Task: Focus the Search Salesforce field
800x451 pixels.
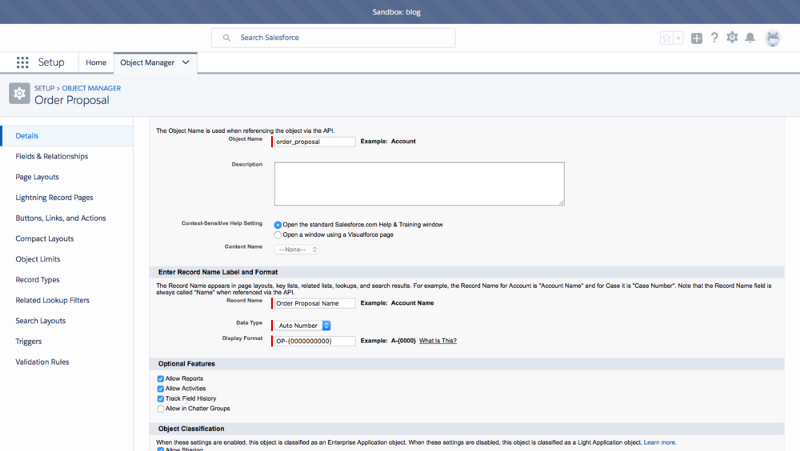Action: 333,38
